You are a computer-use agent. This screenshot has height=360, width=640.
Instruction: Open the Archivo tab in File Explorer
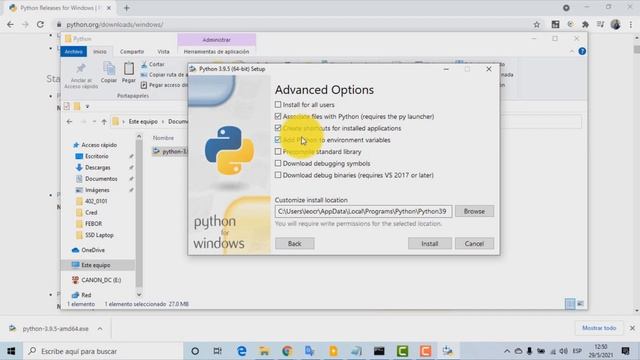(x=73, y=51)
